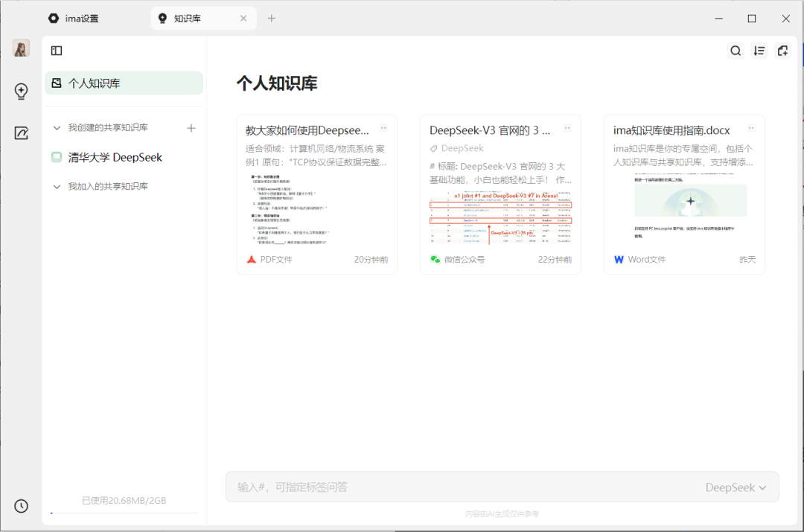Screen dimensions: 804x532
Task: Open history via the clock icon at bottom left
Action: 21,506
